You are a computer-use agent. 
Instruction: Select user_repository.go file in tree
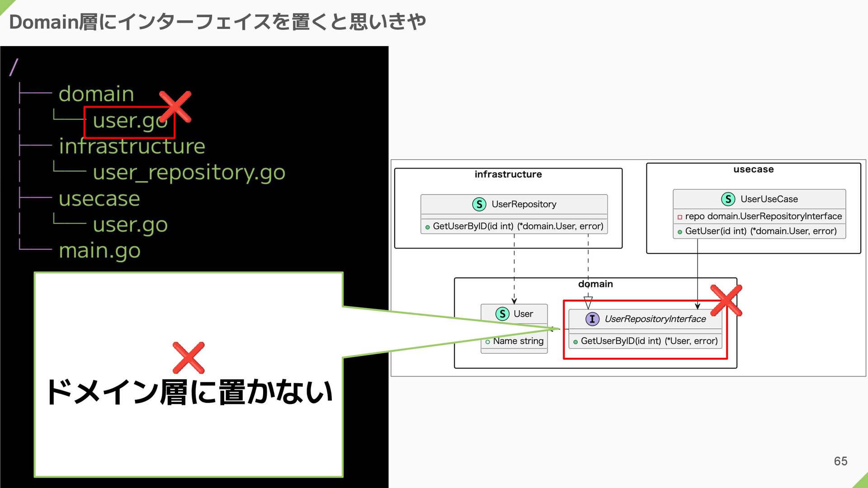point(189,173)
